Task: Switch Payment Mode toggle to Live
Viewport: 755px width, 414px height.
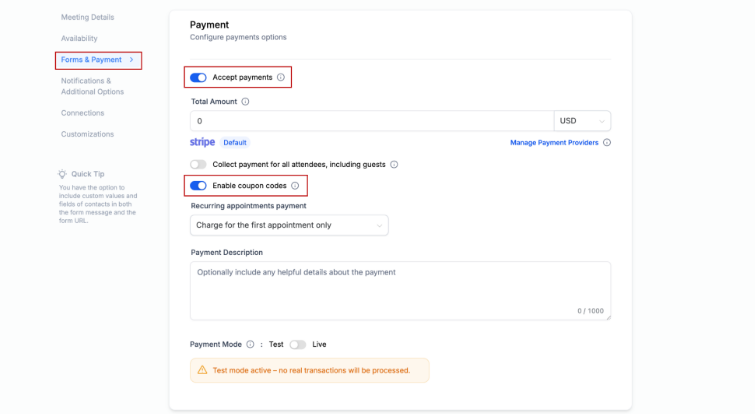Action: tap(297, 344)
